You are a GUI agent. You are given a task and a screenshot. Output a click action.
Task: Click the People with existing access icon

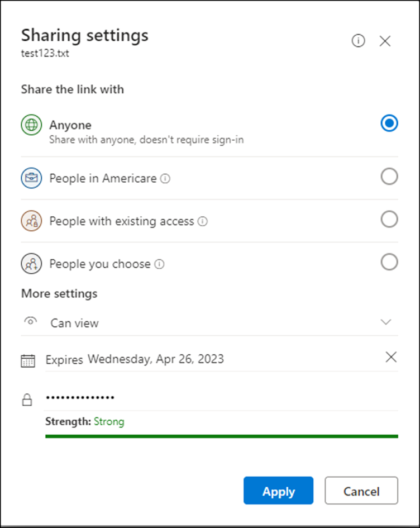coord(31,220)
